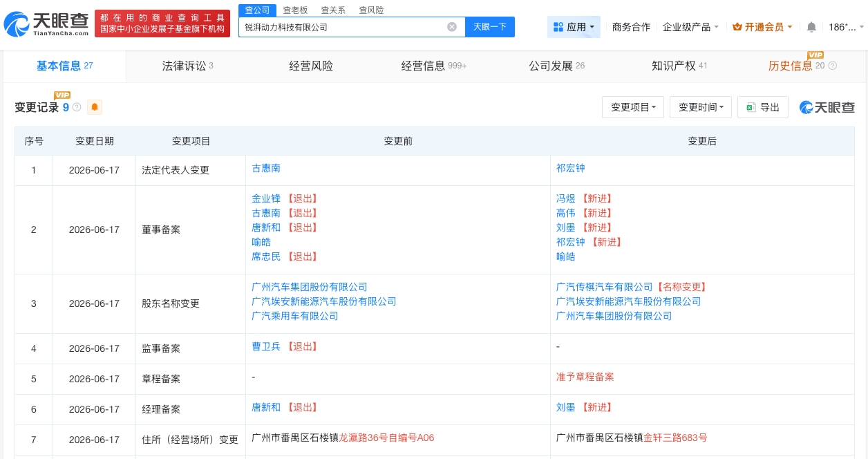Open the 高伟 new director link
Image resolution: width=868 pixels, height=459 pixels.
565,213
